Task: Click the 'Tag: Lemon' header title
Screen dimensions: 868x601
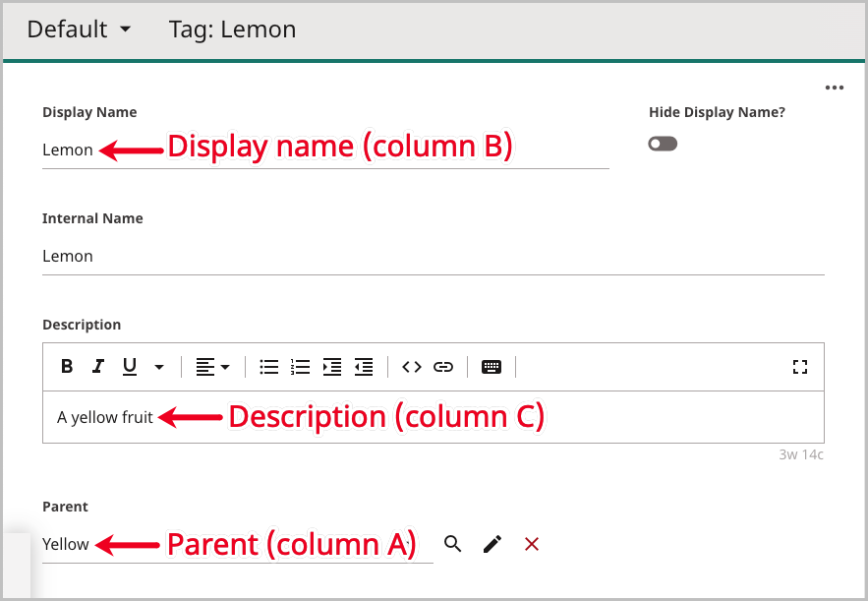Action: point(233,30)
